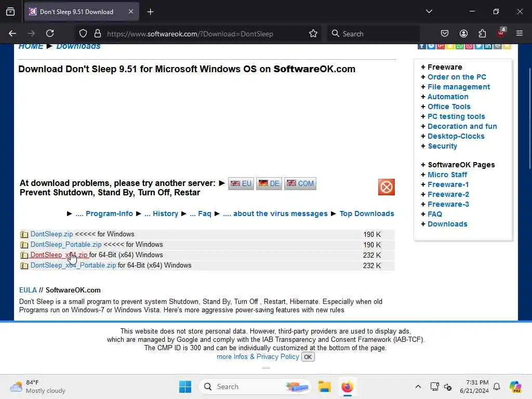Click the red circled X close icon
The width and height of the screenshot is (532, 399).
[x=386, y=187]
